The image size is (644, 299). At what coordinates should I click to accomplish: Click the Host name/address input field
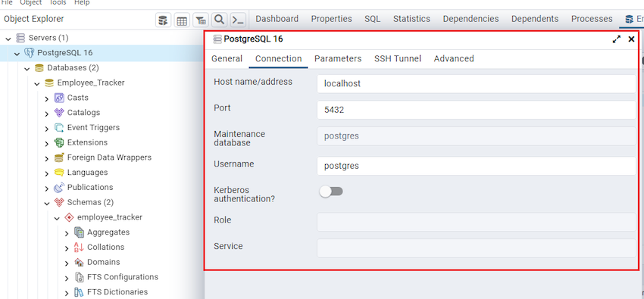coord(477,84)
